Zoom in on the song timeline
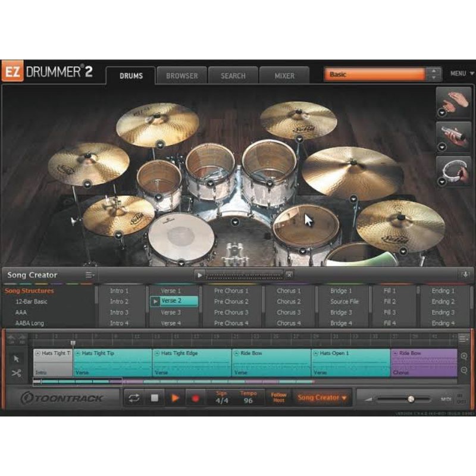Image resolution: width=476 pixels, height=476 pixels. [464, 356]
